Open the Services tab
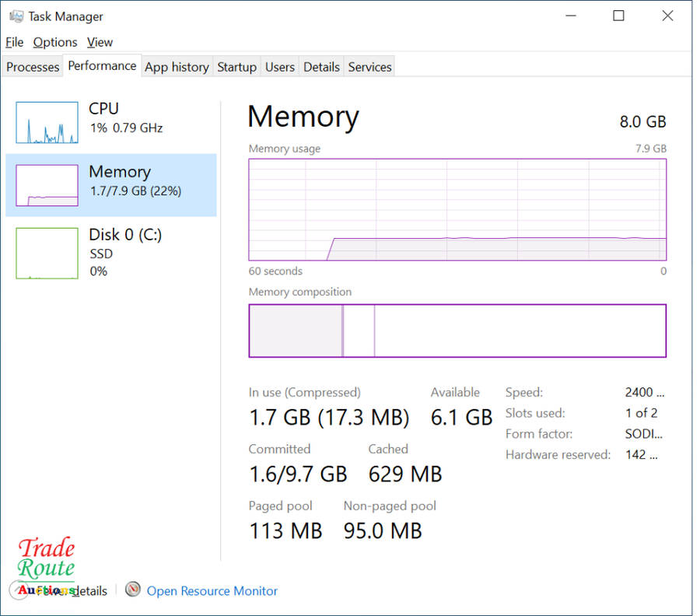The height and width of the screenshot is (616, 700). (x=369, y=67)
